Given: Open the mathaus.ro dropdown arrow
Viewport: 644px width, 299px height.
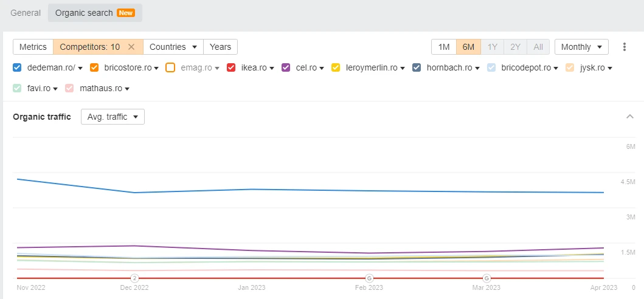Looking at the screenshot, I should coord(127,89).
